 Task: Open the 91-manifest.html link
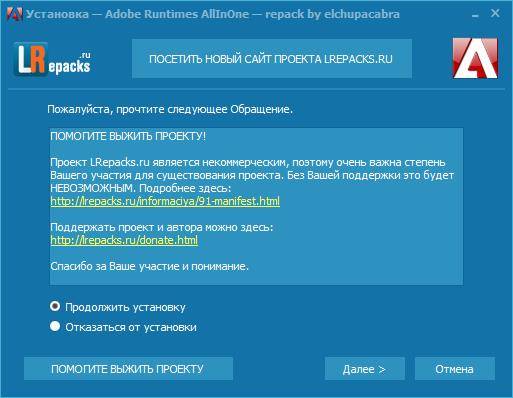click(165, 201)
